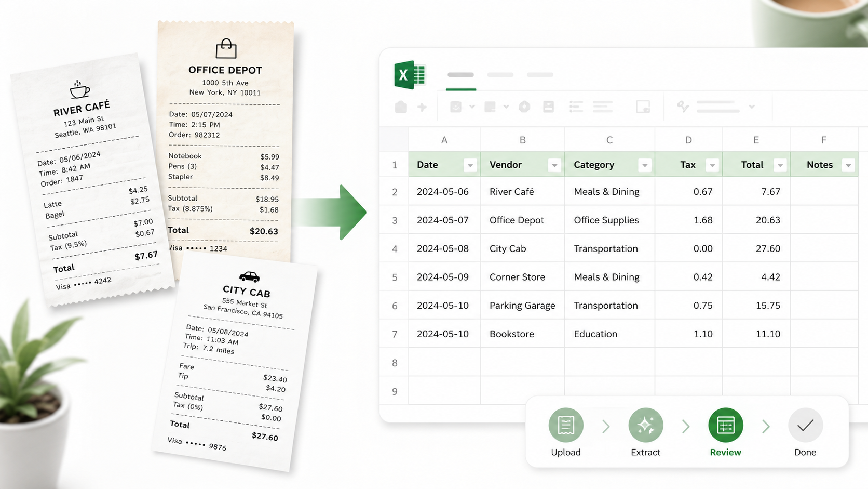The image size is (868, 489).
Task: Select the "Office Supplies" category cell
Action: point(609,220)
